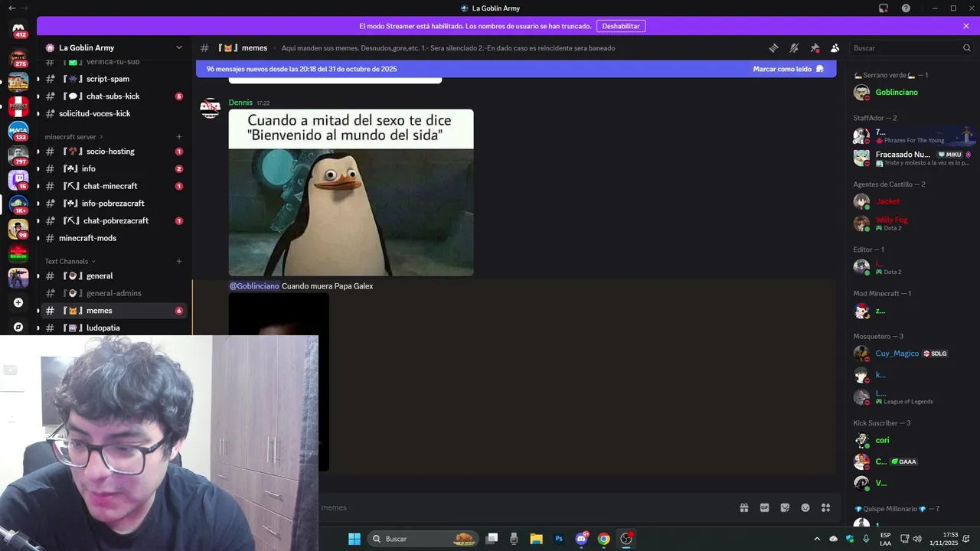Dismiss the streamer mode banner
The width and height of the screenshot is (980, 551).
click(966, 26)
